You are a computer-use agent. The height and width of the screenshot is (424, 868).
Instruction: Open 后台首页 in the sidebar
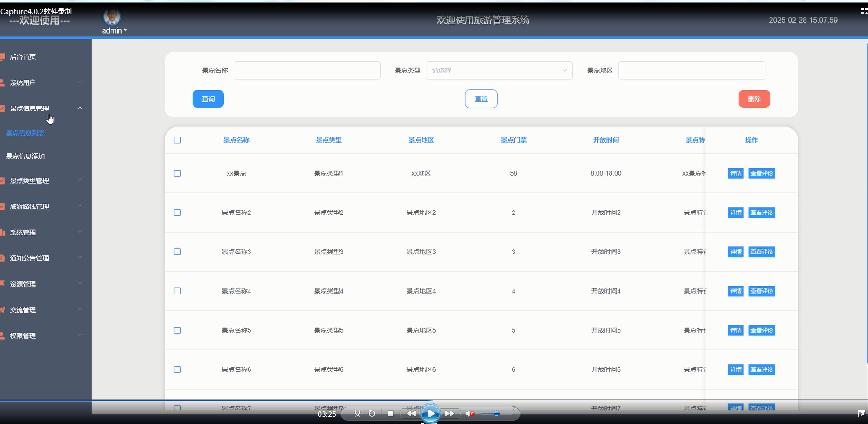point(23,57)
